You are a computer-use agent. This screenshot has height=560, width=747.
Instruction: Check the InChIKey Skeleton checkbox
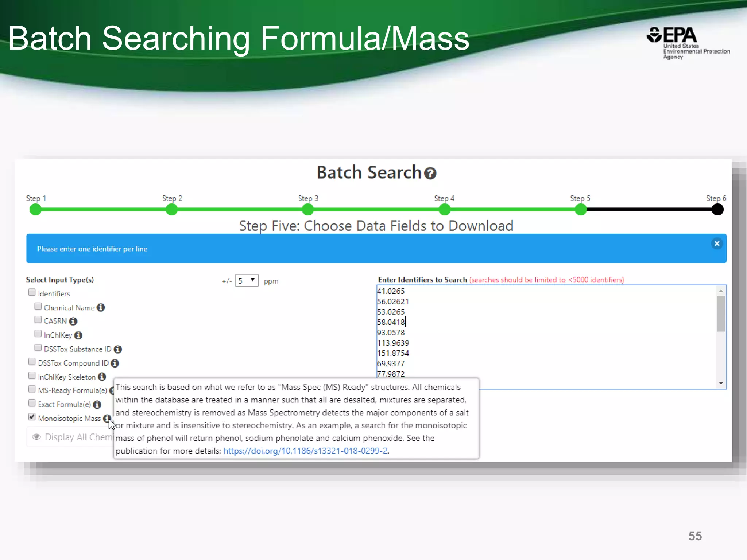coord(32,376)
